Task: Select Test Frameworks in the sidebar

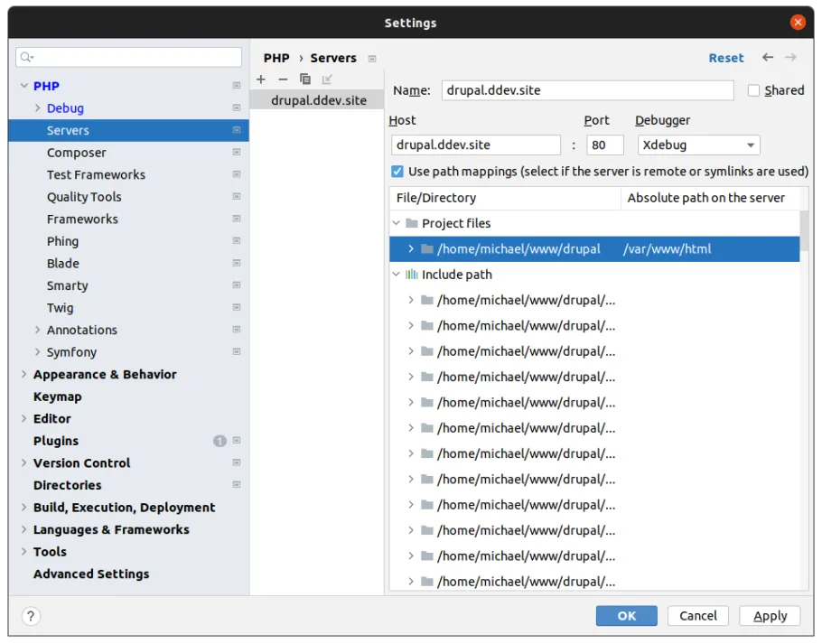Action: tap(96, 174)
